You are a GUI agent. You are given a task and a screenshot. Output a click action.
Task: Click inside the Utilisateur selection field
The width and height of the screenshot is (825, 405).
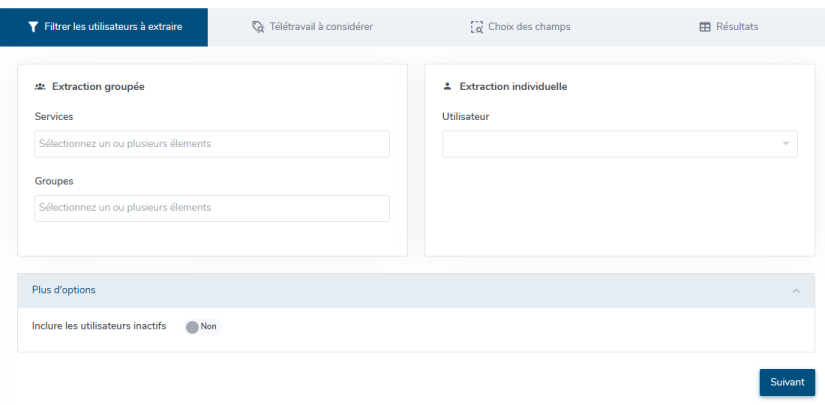610,144
